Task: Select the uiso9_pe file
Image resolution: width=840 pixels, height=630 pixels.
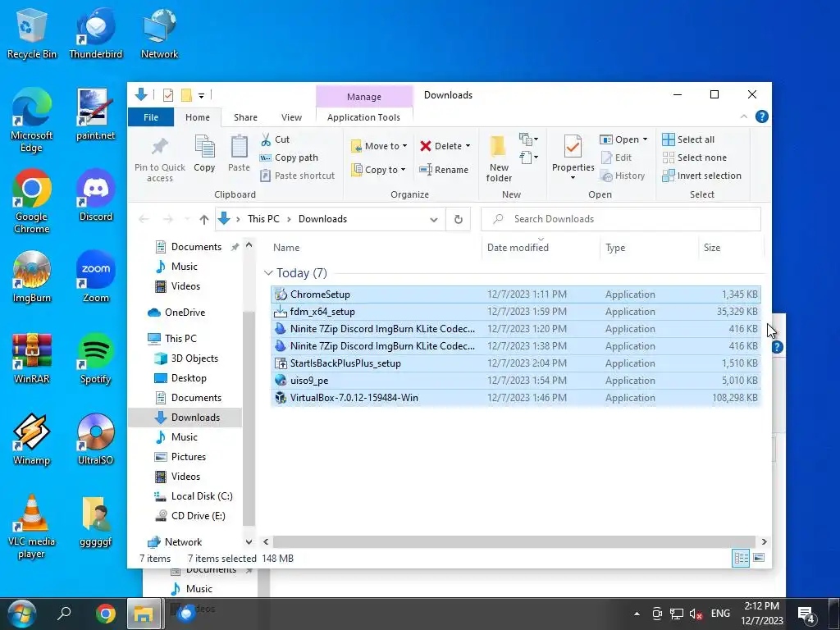Action: pyautogui.click(x=516, y=381)
